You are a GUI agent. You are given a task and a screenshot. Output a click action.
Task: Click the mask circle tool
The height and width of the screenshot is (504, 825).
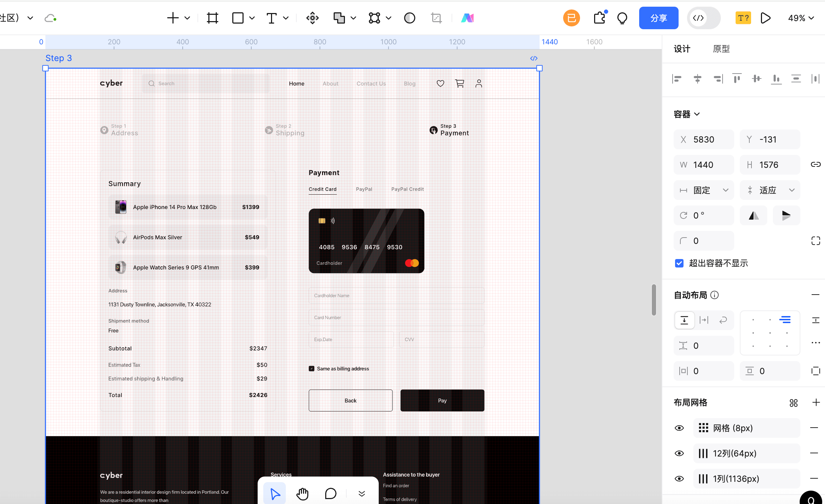point(410,18)
